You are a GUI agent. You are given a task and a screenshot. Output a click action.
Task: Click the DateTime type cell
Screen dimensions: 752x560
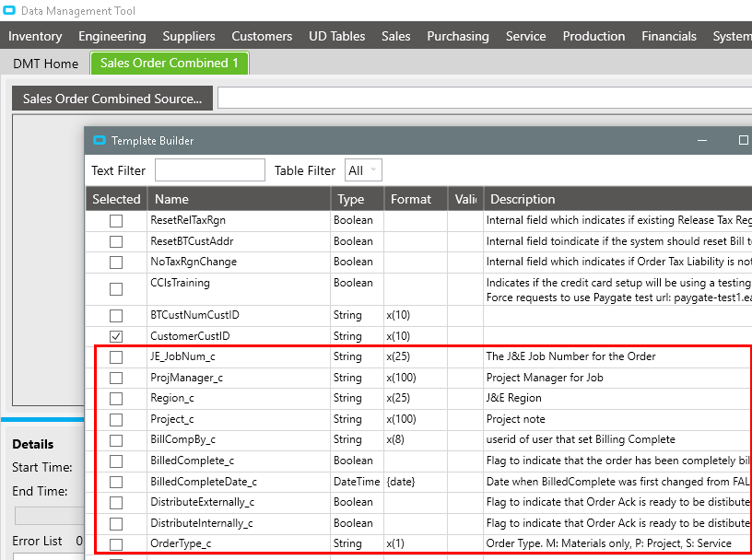[x=357, y=482]
